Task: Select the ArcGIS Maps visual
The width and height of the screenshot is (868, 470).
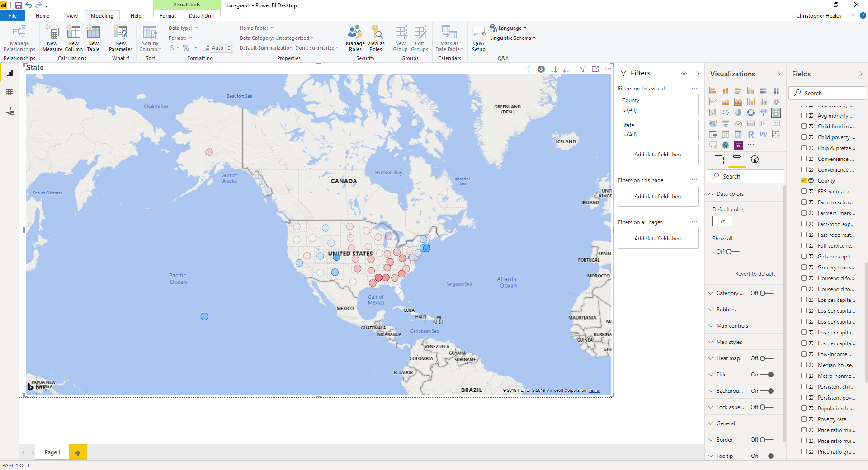Action: pyautogui.click(x=726, y=145)
